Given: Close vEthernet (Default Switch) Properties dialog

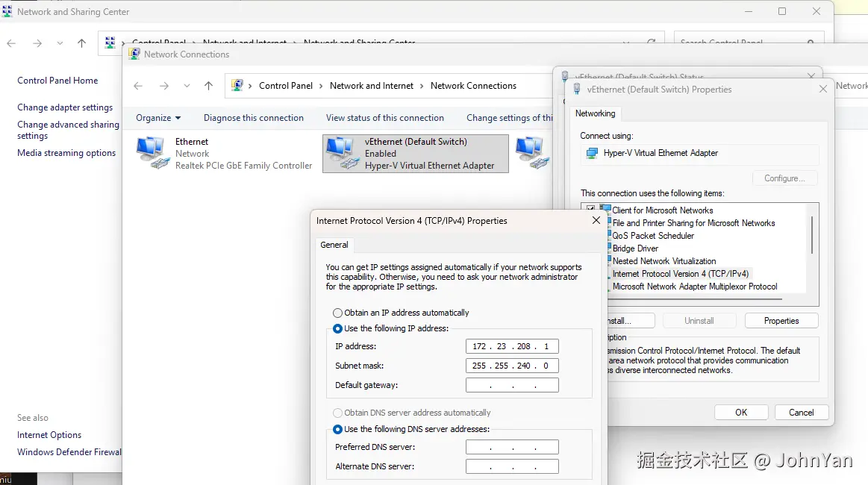Looking at the screenshot, I should (x=823, y=89).
